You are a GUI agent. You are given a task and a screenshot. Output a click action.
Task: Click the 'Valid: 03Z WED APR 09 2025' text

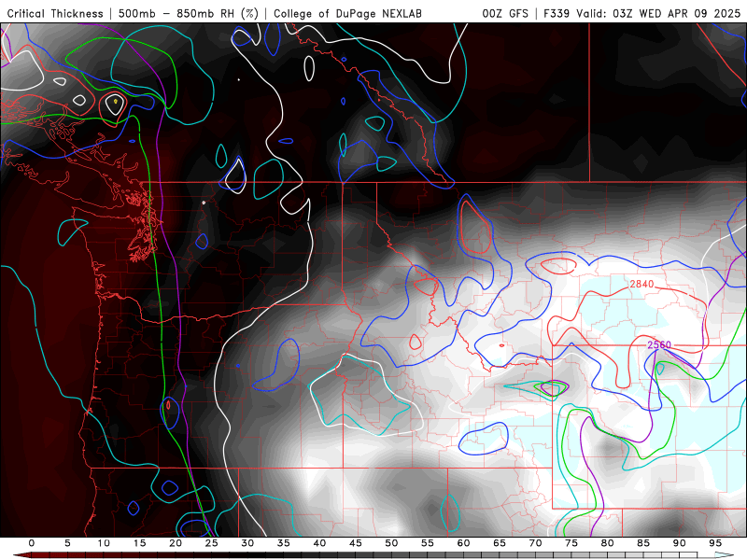658,13
